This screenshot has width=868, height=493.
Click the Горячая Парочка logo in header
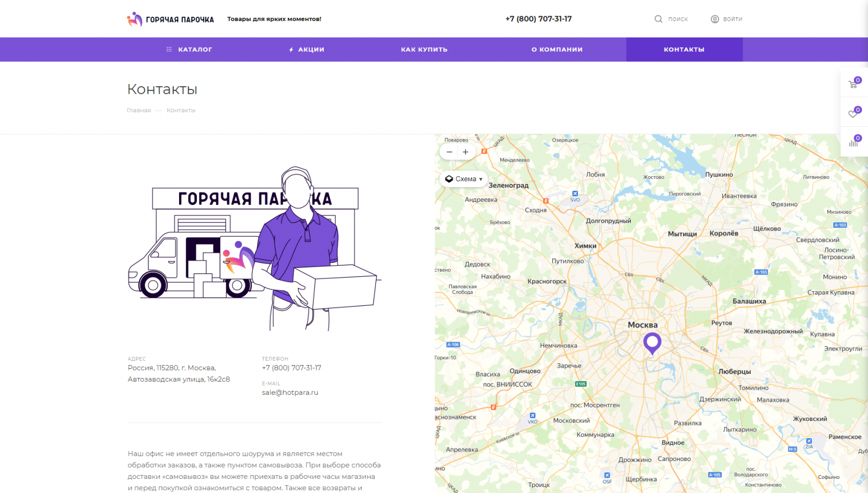click(x=170, y=20)
